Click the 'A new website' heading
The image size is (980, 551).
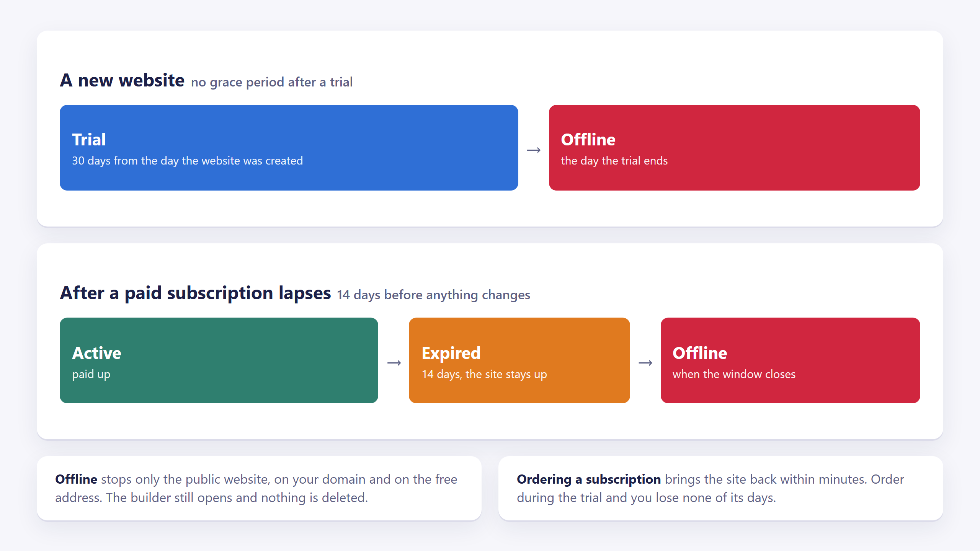point(122,80)
